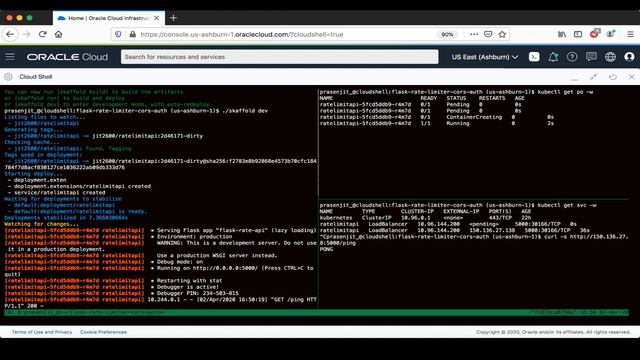The image size is (640, 360).
Task: Go back to the previous page
Action: pos(10,34)
